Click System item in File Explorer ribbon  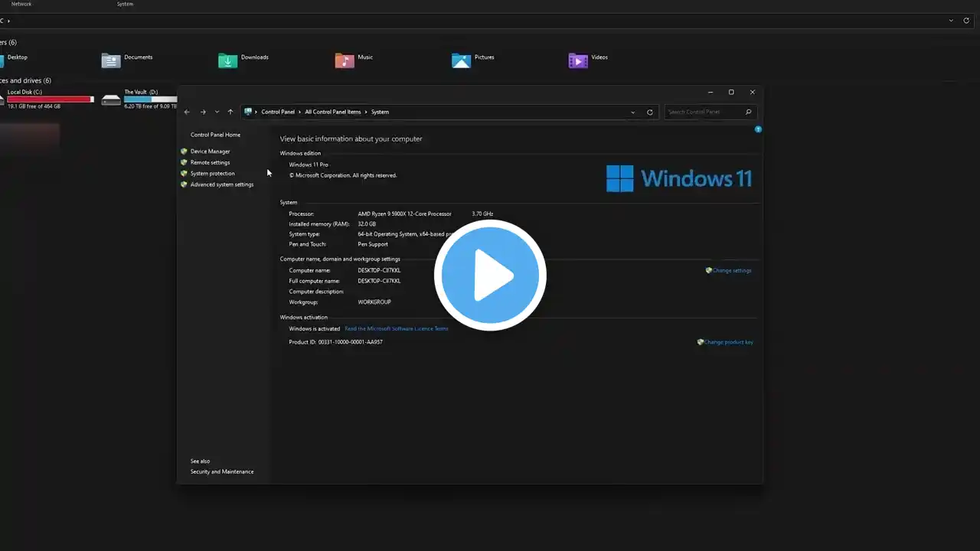(125, 4)
